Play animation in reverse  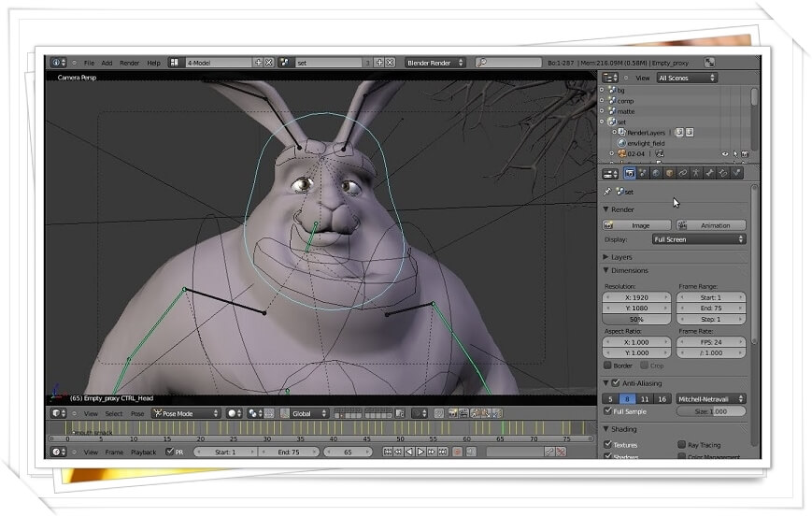[409, 452]
